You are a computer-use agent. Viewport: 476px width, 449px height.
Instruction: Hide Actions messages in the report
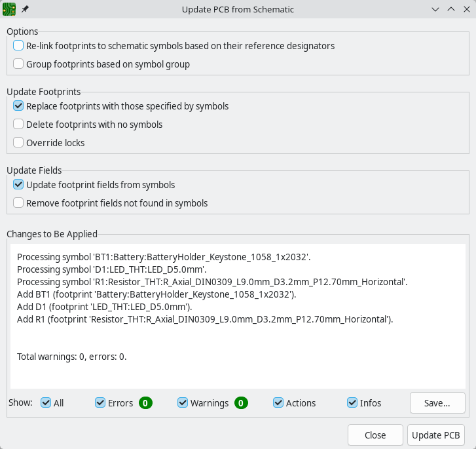coord(278,403)
